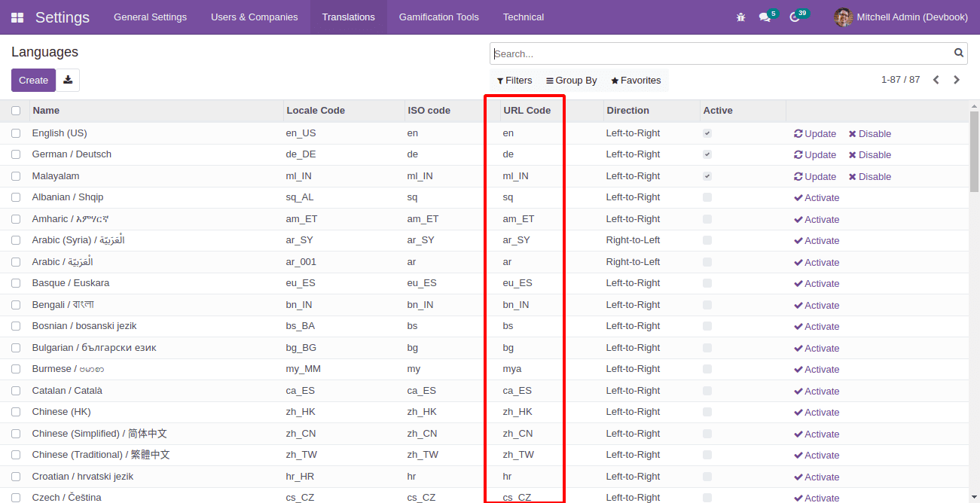
Task: Open the Favorites dropdown
Action: click(636, 81)
